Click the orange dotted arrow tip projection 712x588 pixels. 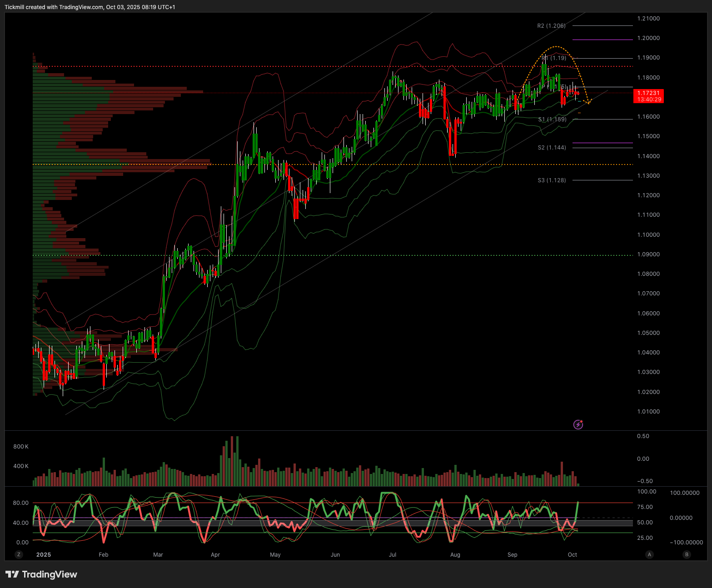click(589, 103)
